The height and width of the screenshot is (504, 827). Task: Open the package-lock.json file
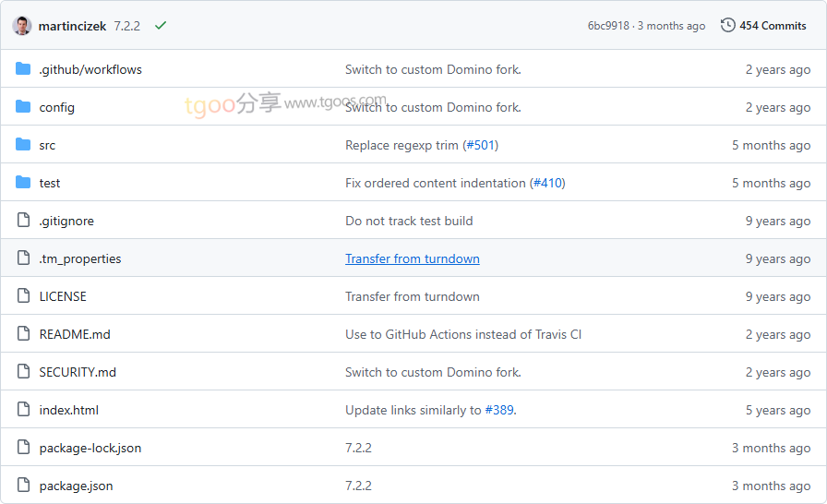click(x=90, y=448)
